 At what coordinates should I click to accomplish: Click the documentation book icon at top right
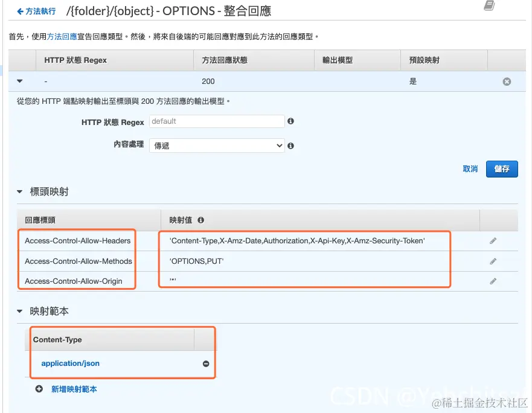pyautogui.click(x=489, y=5)
